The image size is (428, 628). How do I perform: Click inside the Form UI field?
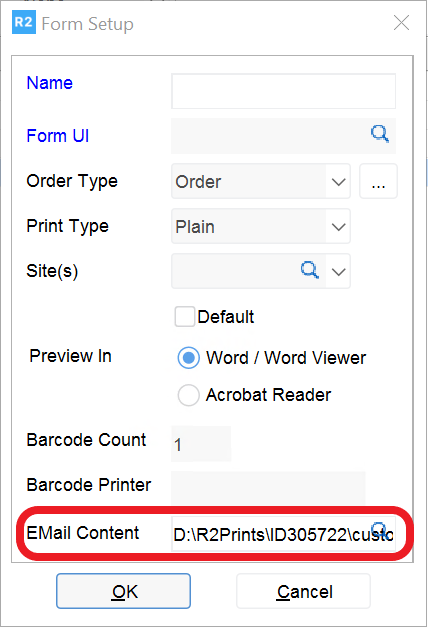pos(268,136)
